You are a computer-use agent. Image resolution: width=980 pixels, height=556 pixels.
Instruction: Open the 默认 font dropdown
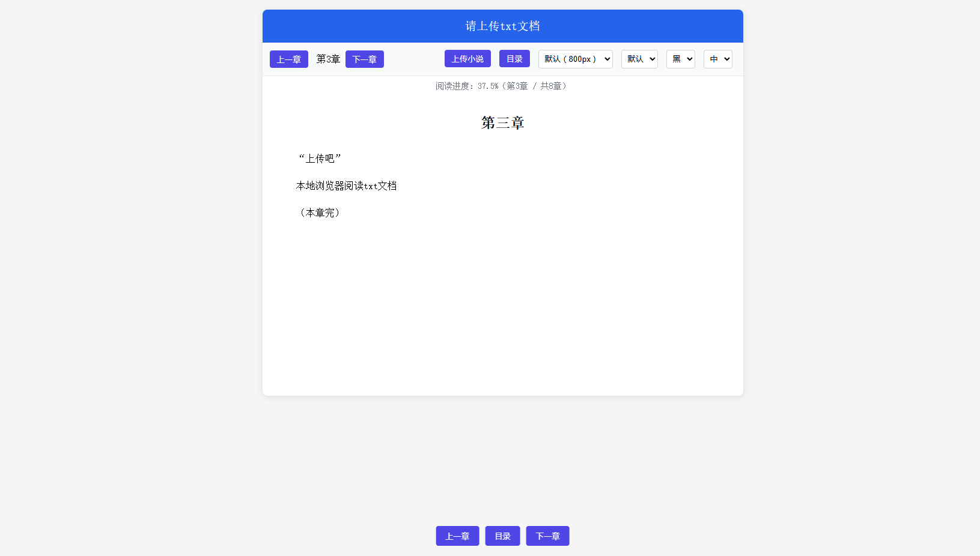pos(639,59)
